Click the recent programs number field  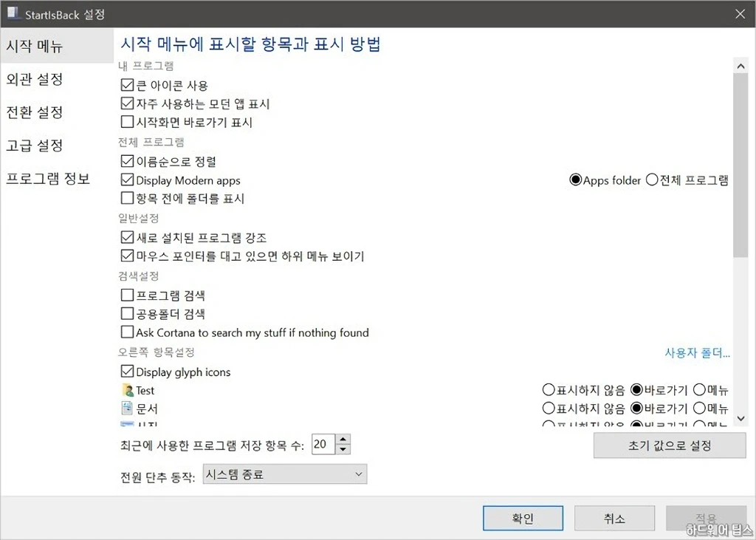click(x=323, y=444)
